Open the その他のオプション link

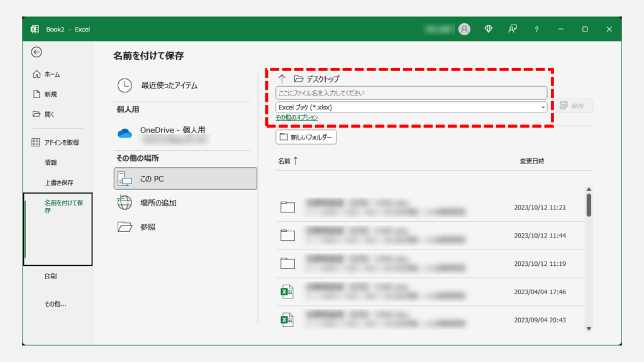[297, 118]
